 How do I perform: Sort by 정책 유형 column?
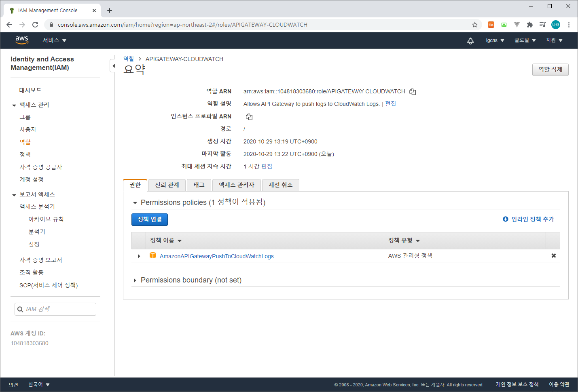click(404, 240)
